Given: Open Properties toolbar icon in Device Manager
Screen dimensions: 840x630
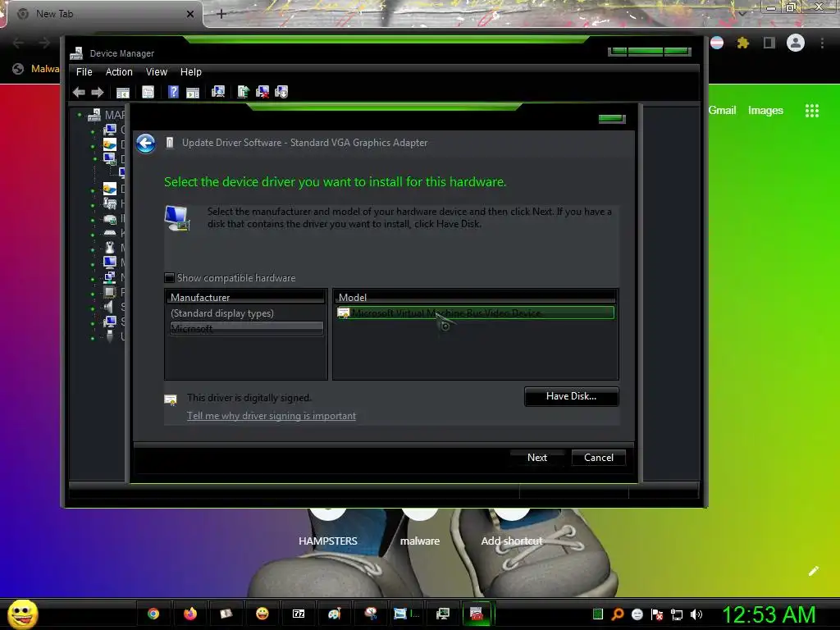Looking at the screenshot, I should coord(148,92).
